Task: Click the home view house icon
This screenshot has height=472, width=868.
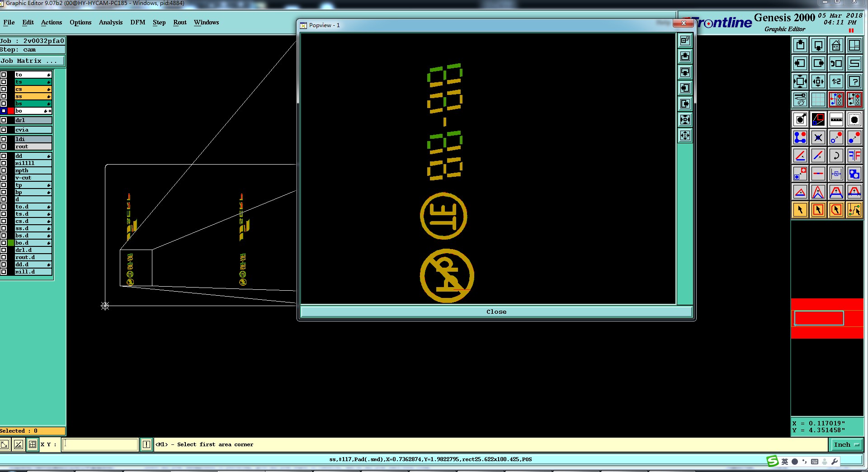Action: [x=836, y=45]
